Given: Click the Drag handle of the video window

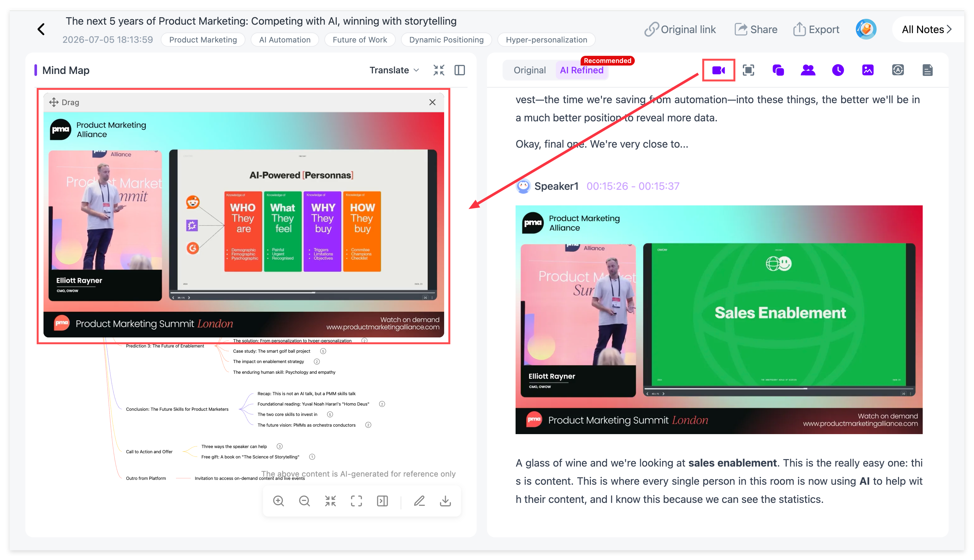Looking at the screenshot, I should [64, 102].
